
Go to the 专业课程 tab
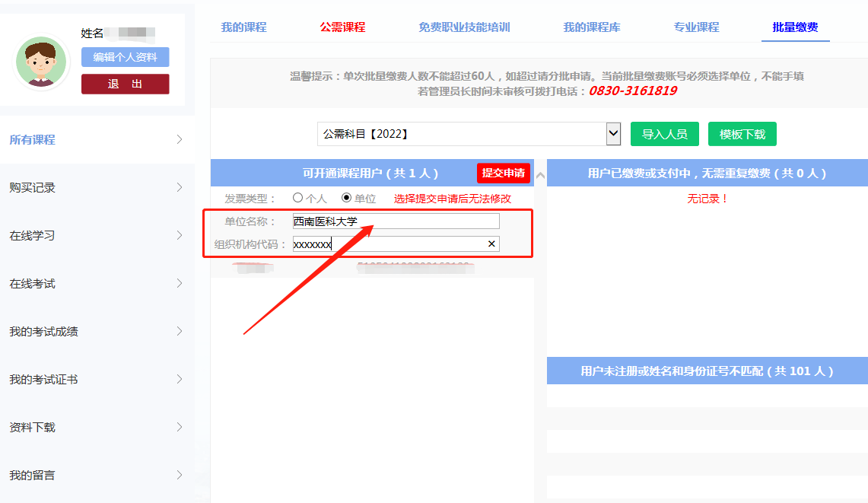coord(696,27)
